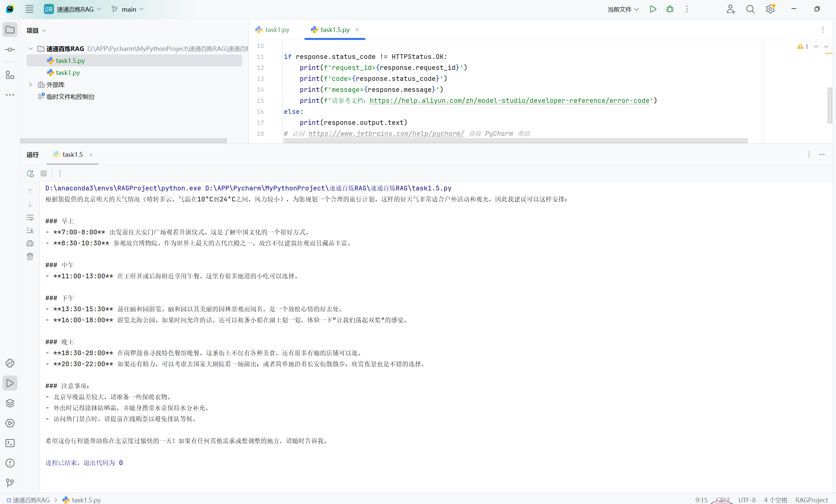Switch to the task1.py editor tab

(272, 30)
